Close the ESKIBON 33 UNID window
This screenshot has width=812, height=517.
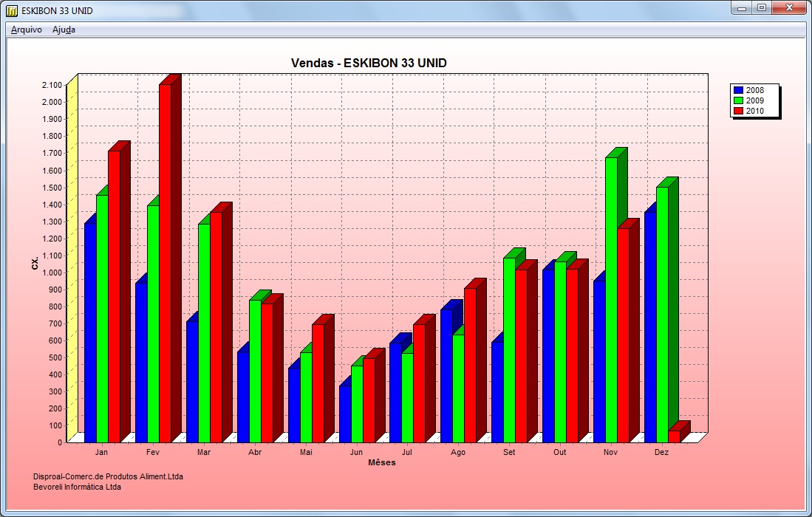click(789, 8)
